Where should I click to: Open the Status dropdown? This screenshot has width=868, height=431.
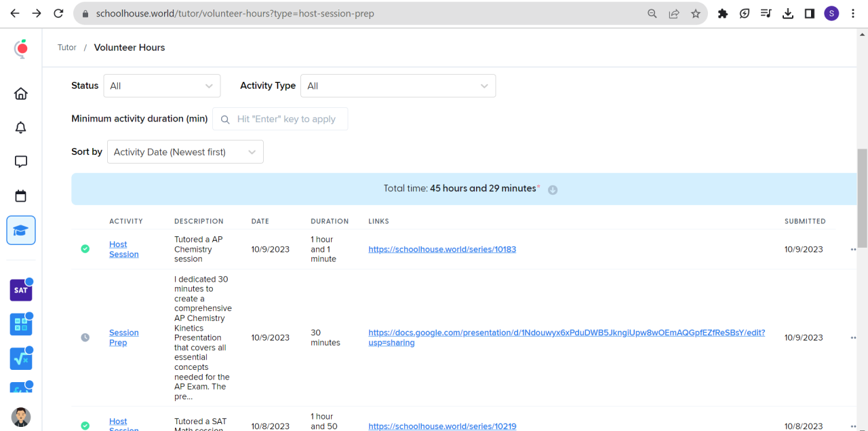(162, 86)
